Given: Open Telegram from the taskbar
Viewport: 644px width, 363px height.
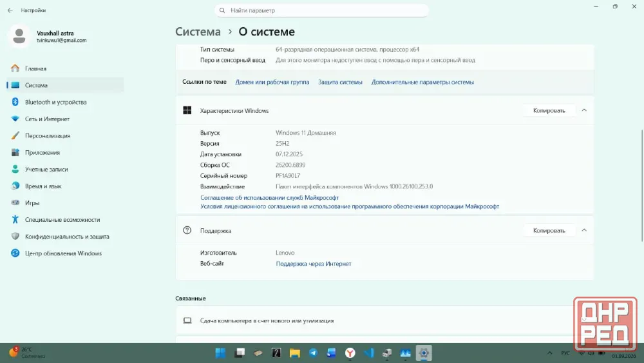Looking at the screenshot, I should click(x=313, y=353).
